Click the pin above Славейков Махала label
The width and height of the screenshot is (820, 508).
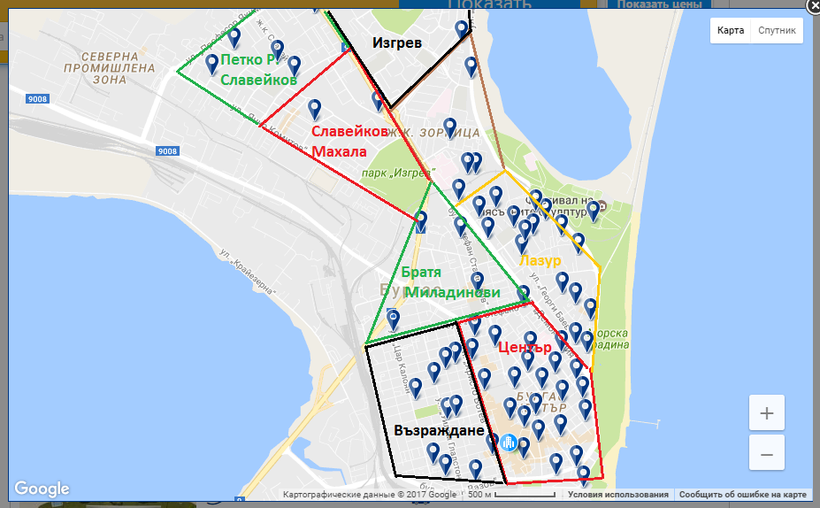click(314, 108)
